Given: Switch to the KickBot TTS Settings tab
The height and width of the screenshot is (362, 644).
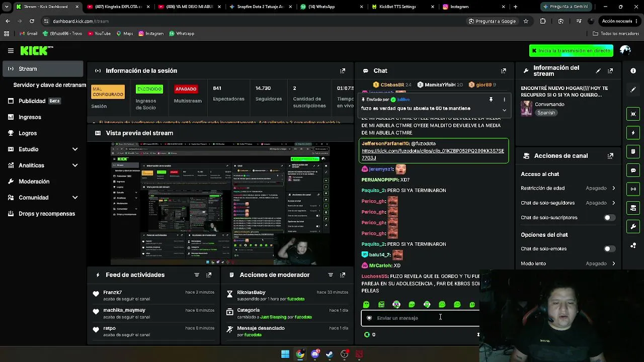Looking at the screenshot, I should pyautogui.click(x=403, y=7).
